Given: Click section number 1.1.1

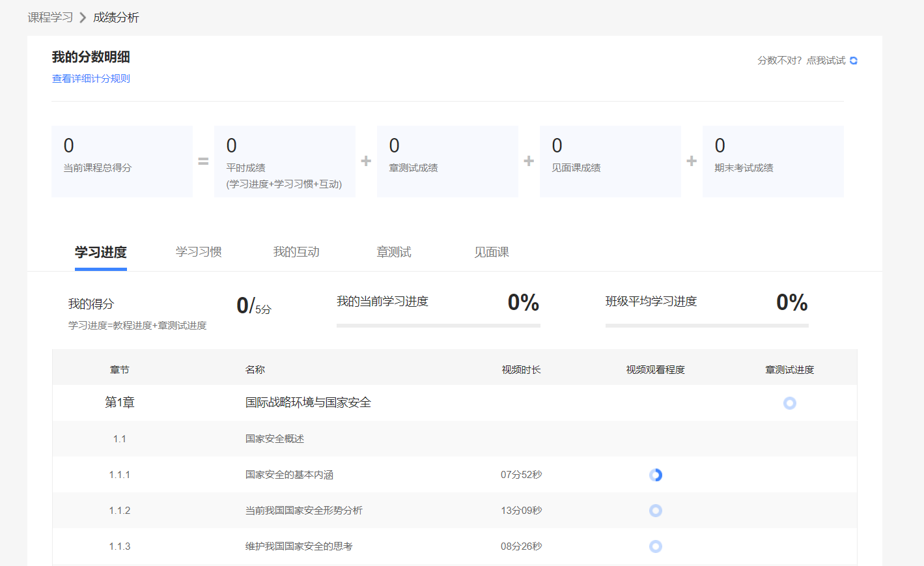Looking at the screenshot, I should point(120,475).
